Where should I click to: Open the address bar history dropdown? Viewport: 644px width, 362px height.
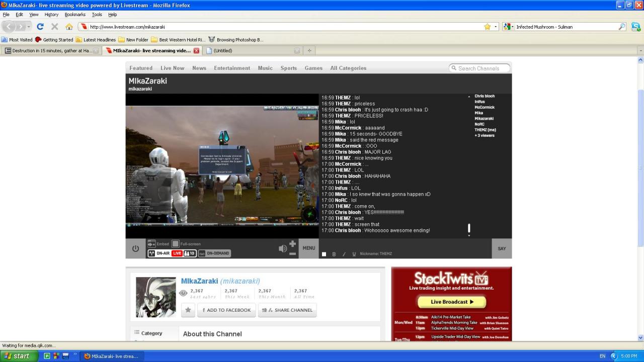[x=496, y=27]
